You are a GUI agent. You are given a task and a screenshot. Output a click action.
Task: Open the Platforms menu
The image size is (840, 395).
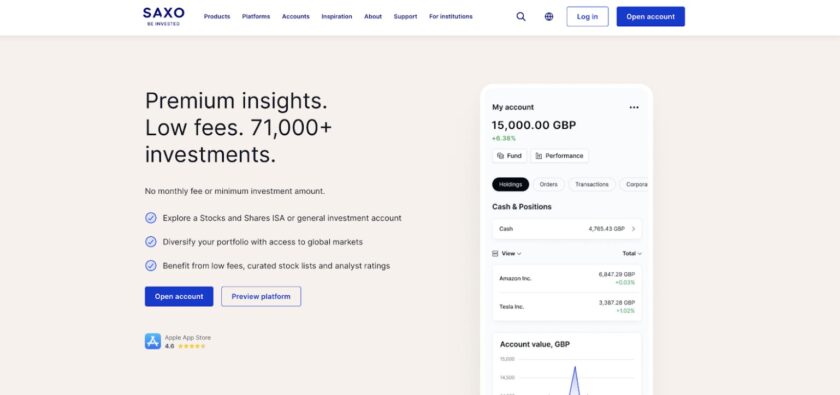point(256,17)
